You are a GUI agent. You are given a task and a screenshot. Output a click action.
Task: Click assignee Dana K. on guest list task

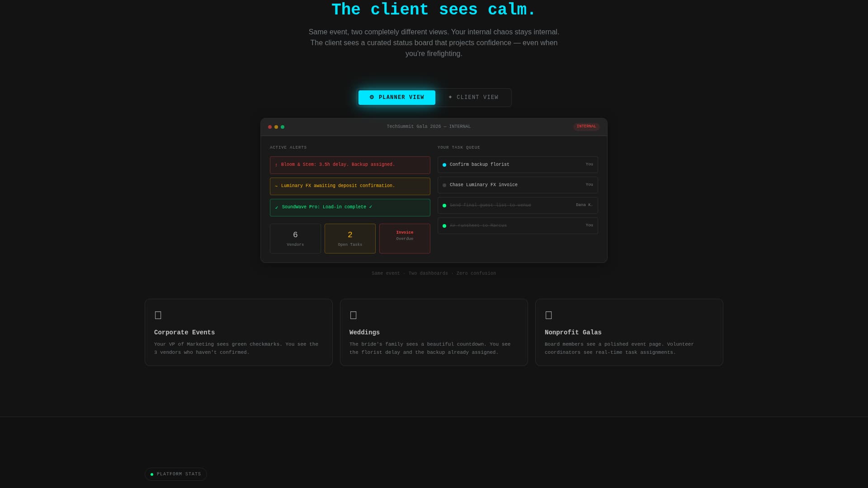click(584, 205)
